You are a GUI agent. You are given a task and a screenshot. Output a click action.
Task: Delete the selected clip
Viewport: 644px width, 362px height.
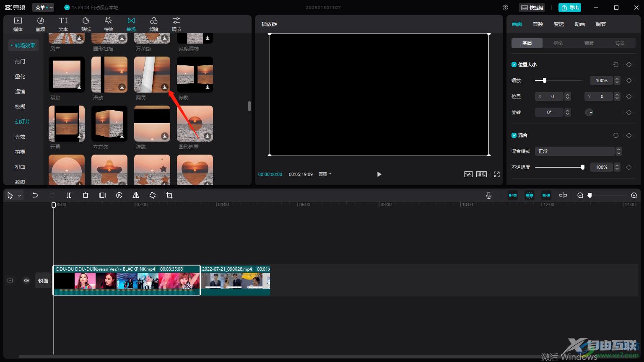[86, 195]
